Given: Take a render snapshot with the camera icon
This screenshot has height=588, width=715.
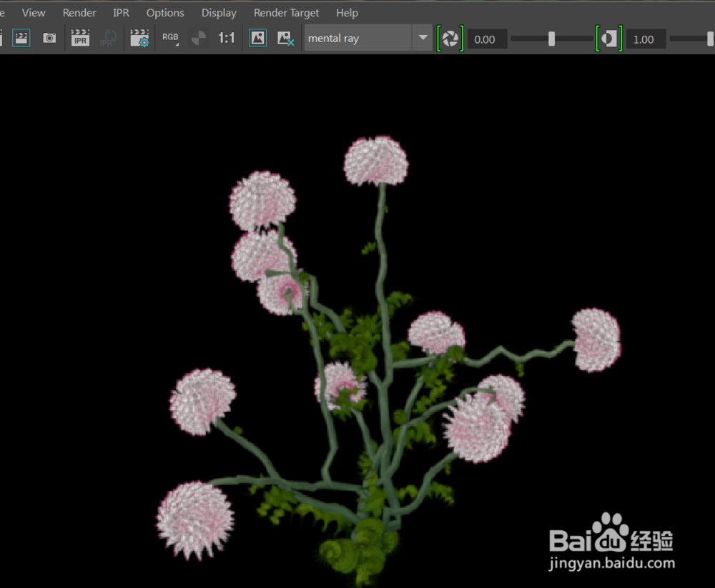Looking at the screenshot, I should click(x=49, y=39).
